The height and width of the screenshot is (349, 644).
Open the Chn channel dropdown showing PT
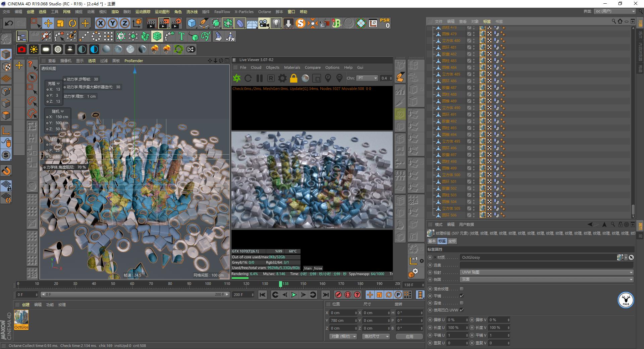367,78
